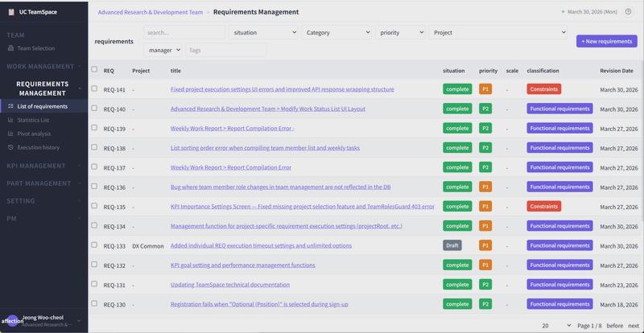This screenshot has width=644, height=333.
Task: Click the Pivot analysis sidebar icon
Action: point(10,134)
